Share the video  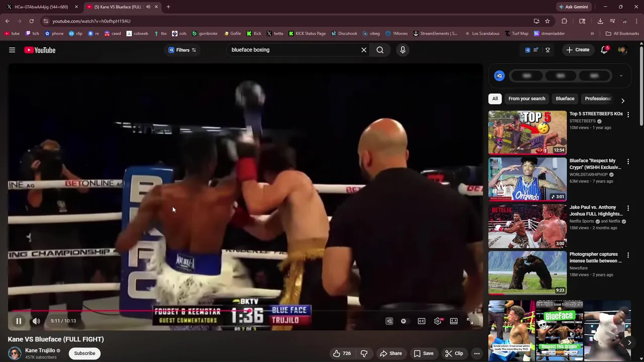coord(391,353)
